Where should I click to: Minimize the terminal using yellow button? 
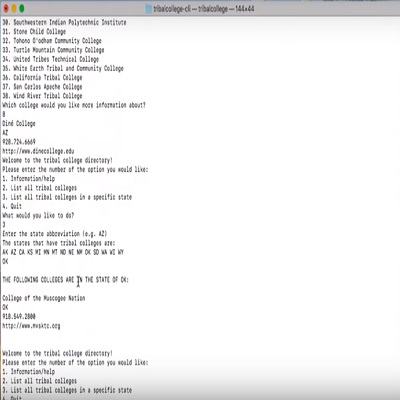coord(14,9)
